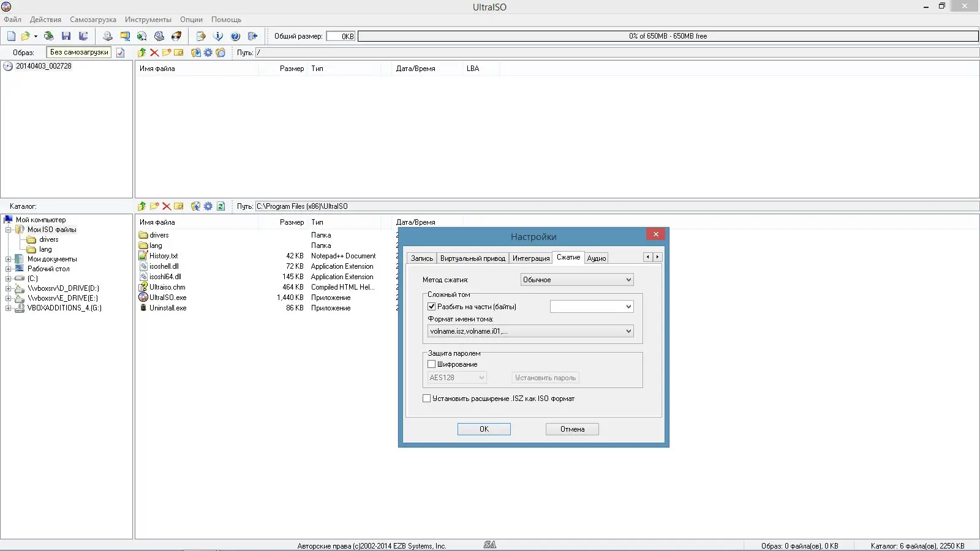Enable Разбить на части checkbox
Viewport: 980px width, 551px height.
(432, 306)
